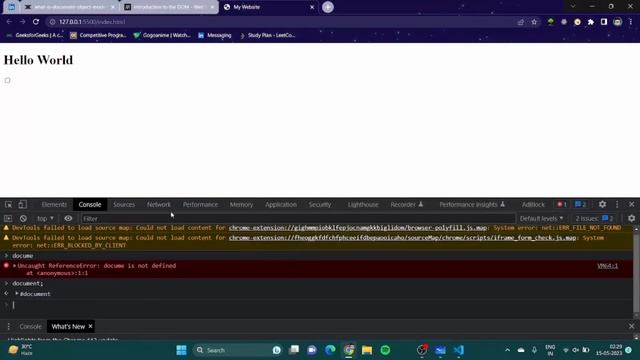This screenshot has width=640, height=360.
Task: Activate the inspect element picker icon
Action: click(8, 204)
